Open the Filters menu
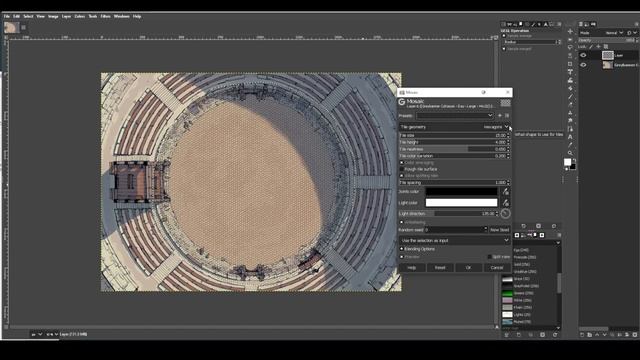Viewport: 640px width, 360px height. [106, 16]
